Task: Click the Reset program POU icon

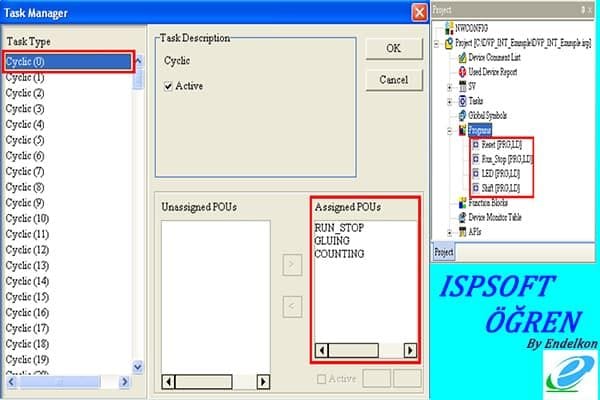Action: click(474, 145)
